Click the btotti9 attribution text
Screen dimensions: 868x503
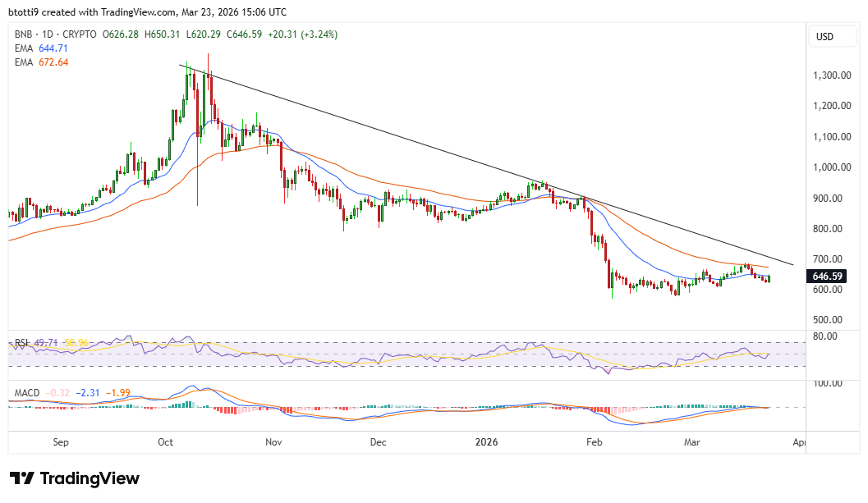tap(25, 11)
